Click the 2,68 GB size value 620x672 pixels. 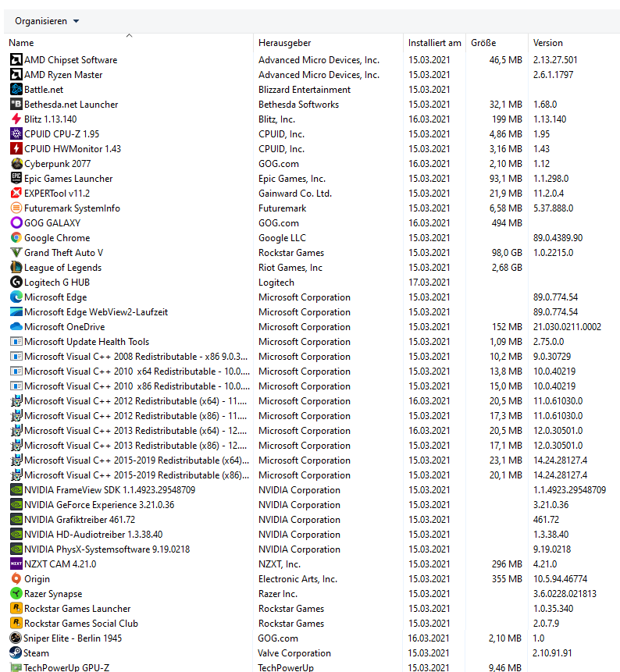click(x=507, y=268)
